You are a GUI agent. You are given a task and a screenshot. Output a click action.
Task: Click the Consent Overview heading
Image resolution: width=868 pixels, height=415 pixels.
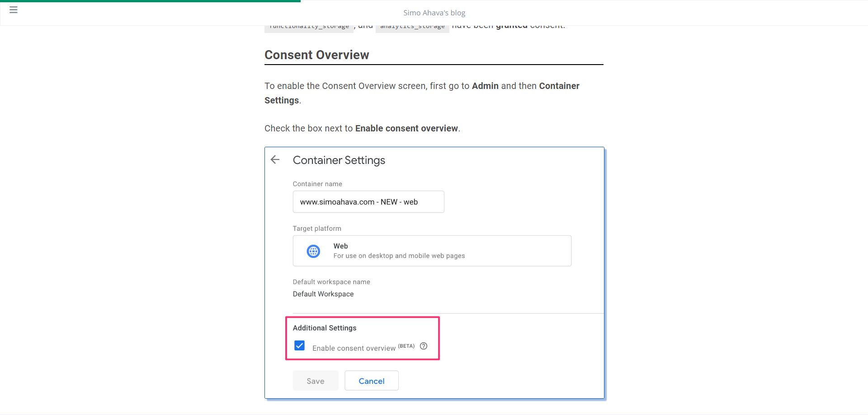click(x=316, y=55)
